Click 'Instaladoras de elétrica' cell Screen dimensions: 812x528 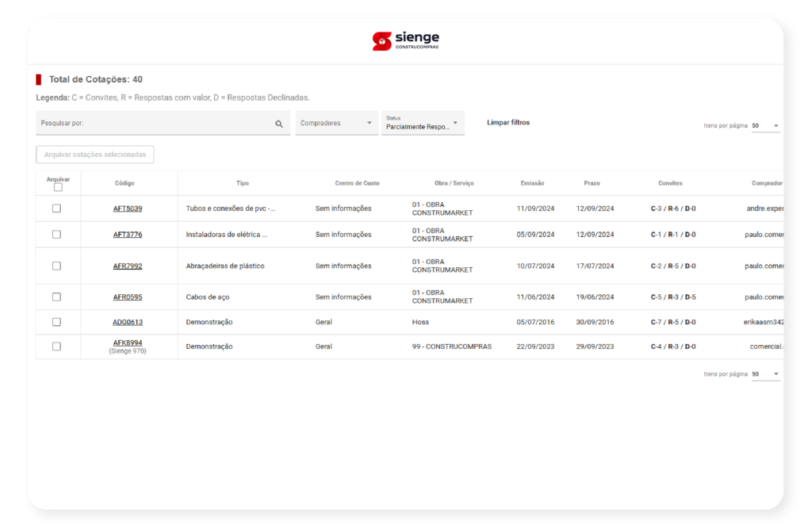tap(227, 235)
